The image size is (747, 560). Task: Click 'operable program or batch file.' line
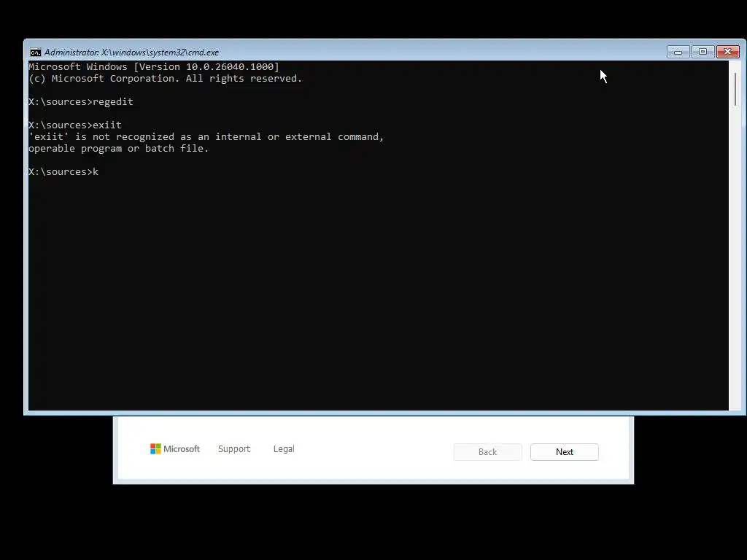[x=119, y=149]
